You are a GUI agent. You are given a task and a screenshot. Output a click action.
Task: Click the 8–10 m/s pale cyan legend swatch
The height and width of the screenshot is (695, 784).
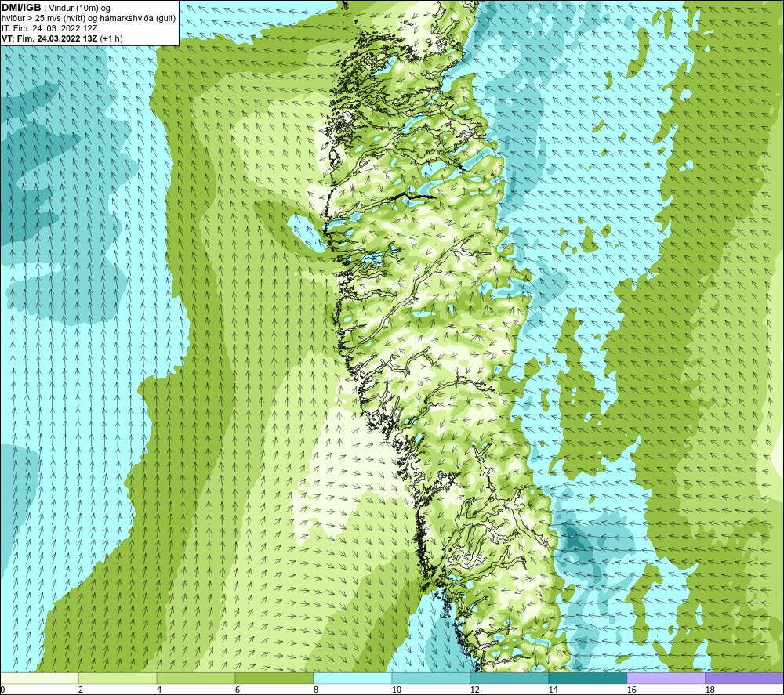click(x=353, y=678)
